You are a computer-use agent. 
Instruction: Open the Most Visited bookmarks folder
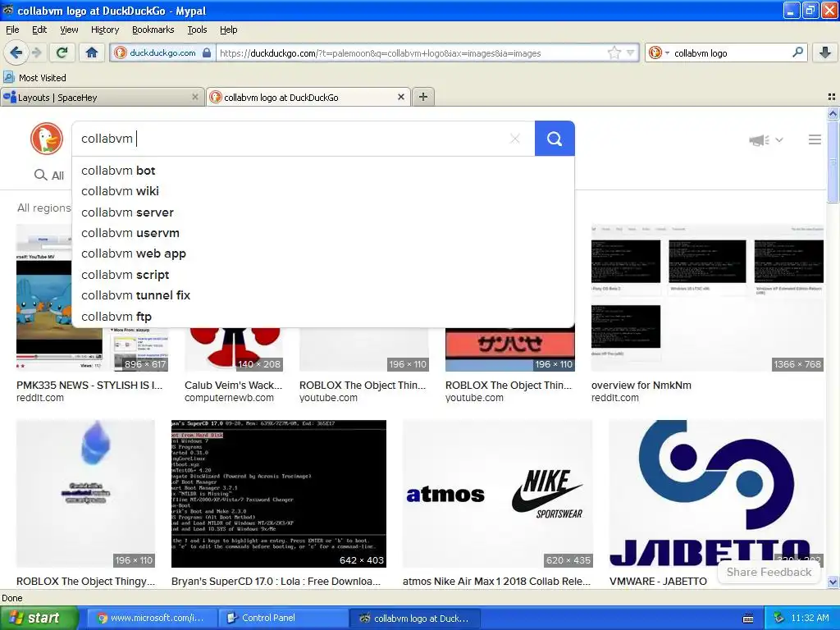[35, 78]
